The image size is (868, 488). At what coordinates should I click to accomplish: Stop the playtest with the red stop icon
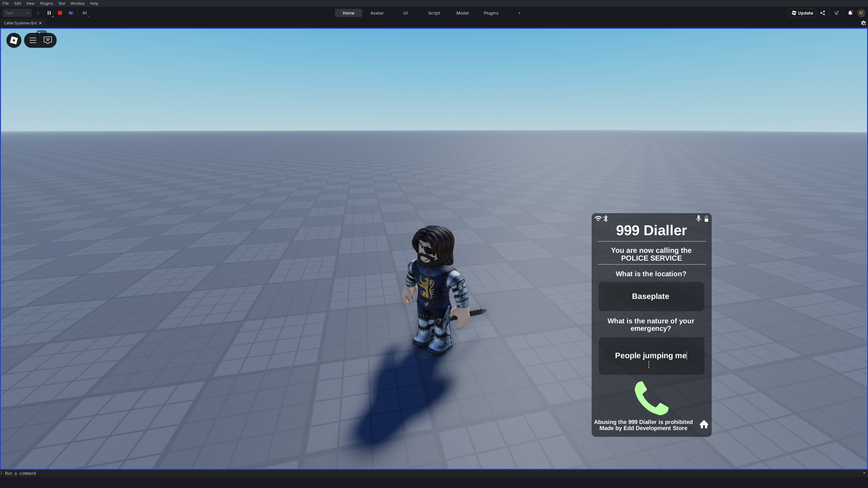[60, 13]
